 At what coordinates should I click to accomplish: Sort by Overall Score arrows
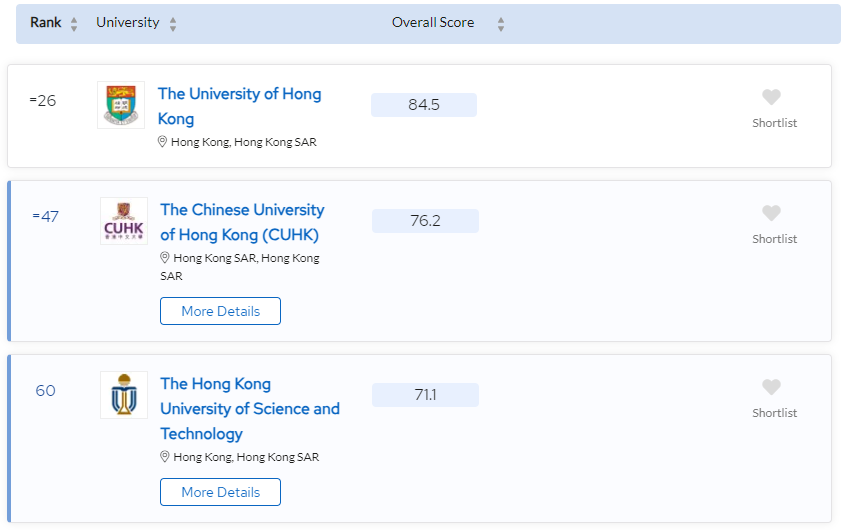(x=501, y=24)
